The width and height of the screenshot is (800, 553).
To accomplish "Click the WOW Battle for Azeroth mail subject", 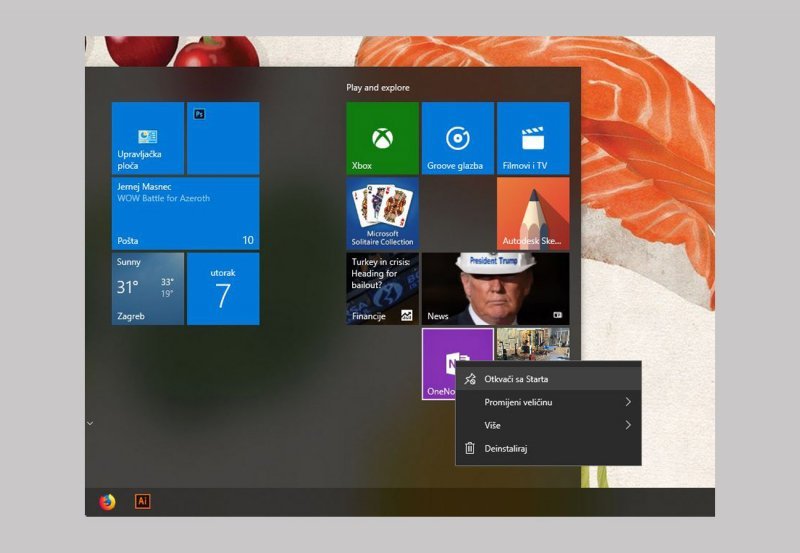I will 163,198.
